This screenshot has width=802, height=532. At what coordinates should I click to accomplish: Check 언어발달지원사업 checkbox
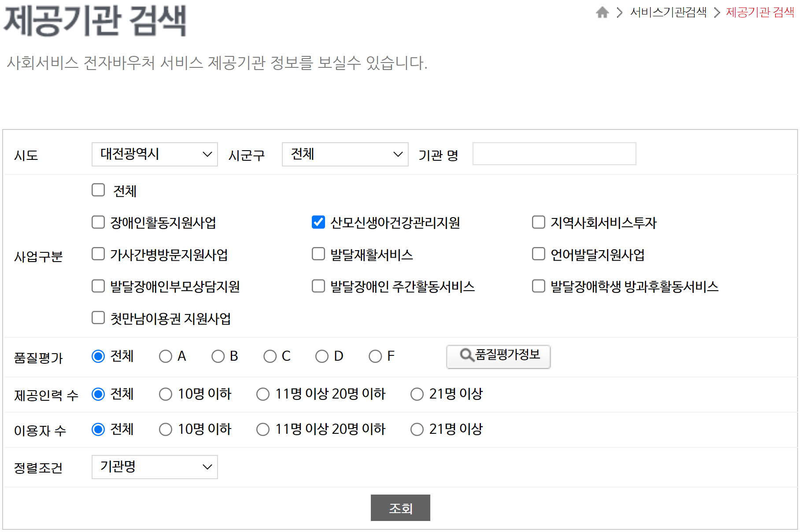click(539, 254)
